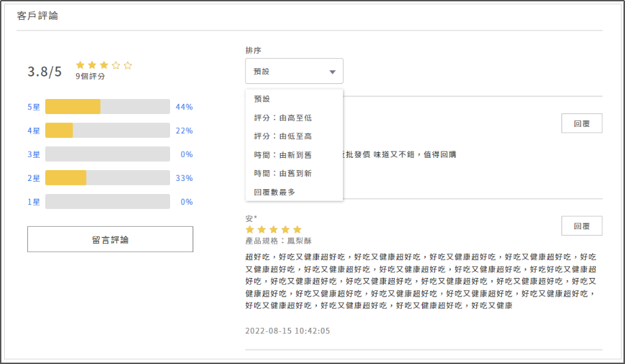Click the first star of 安* review
625x364 pixels.
pyautogui.click(x=250, y=229)
